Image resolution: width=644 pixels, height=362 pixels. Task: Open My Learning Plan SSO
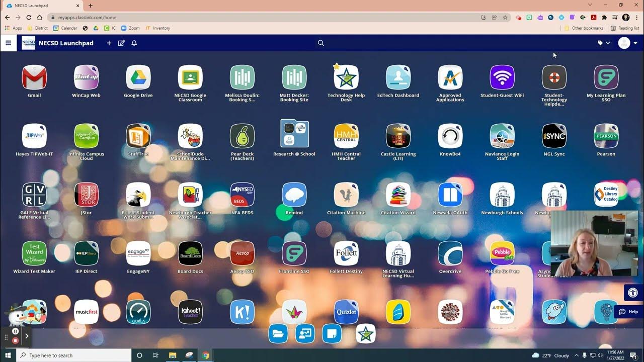point(606,77)
